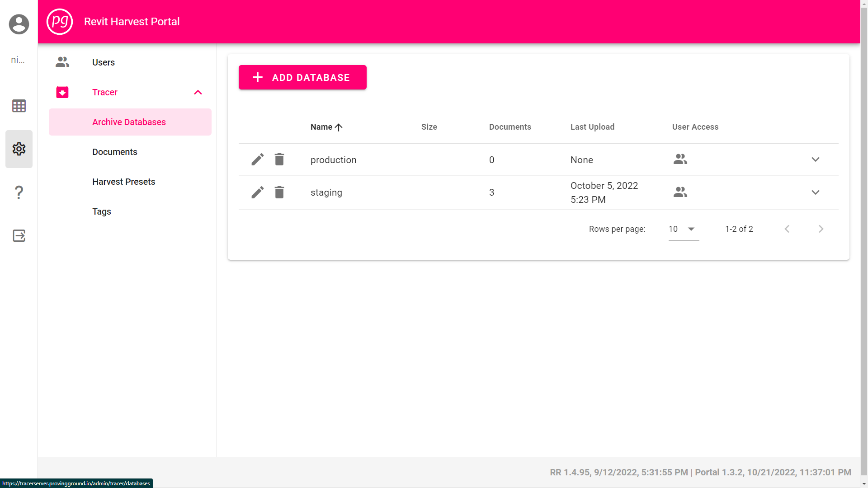Image resolution: width=868 pixels, height=488 pixels.
Task: Select Tags in the navigation panel
Action: tap(101, 211)
